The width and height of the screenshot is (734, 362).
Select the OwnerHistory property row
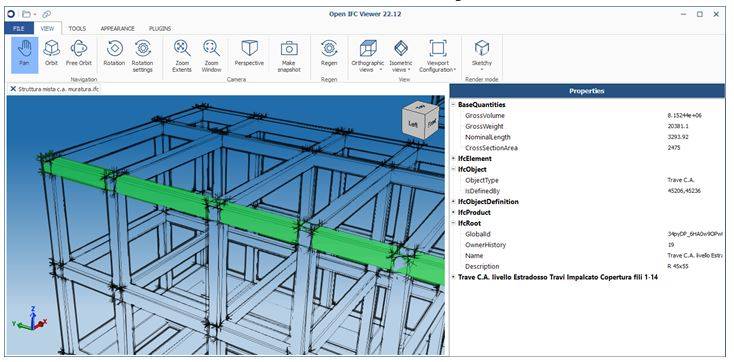[x=587, y=245]
